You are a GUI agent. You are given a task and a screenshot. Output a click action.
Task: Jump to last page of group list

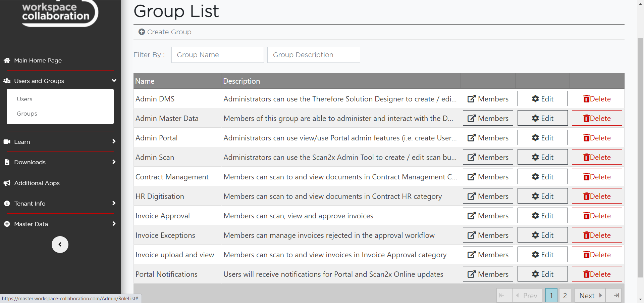pos(616,296)
